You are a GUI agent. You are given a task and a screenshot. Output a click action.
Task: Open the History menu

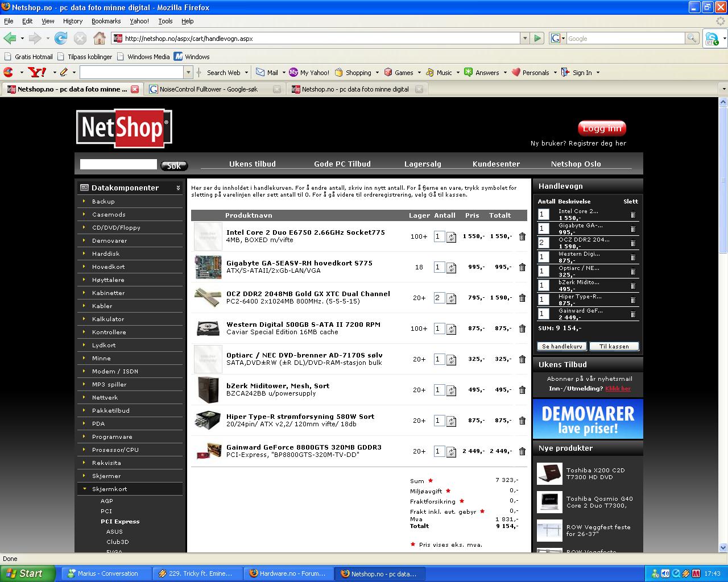click(73, 21)
